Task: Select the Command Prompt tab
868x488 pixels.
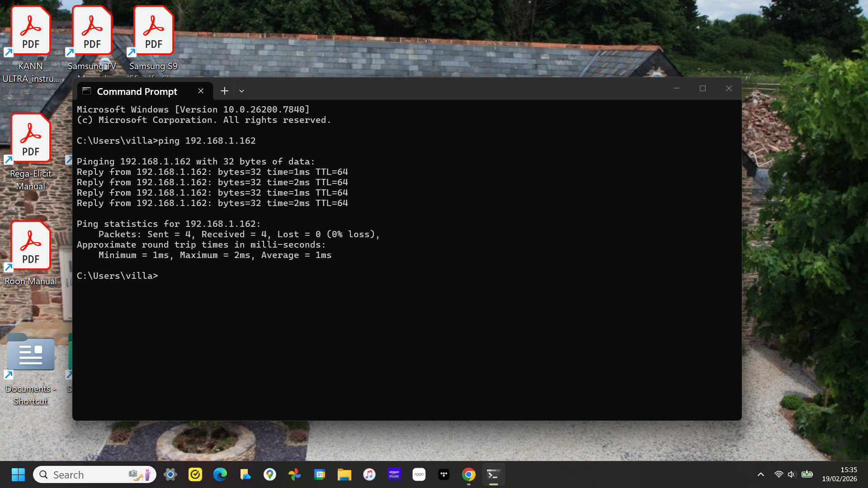Action: click(x=137, y=91)
